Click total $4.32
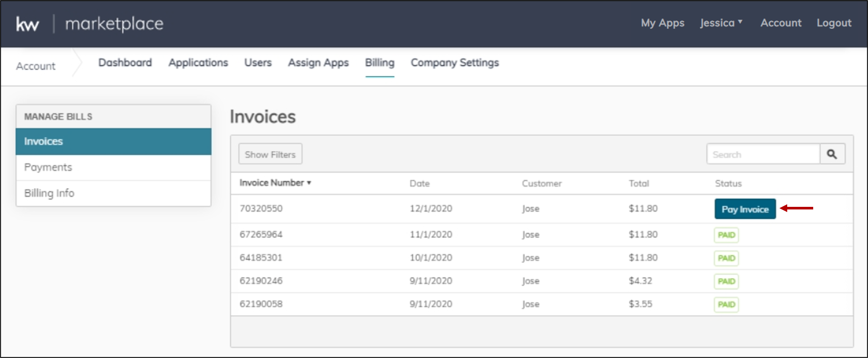 pos(640,281)
